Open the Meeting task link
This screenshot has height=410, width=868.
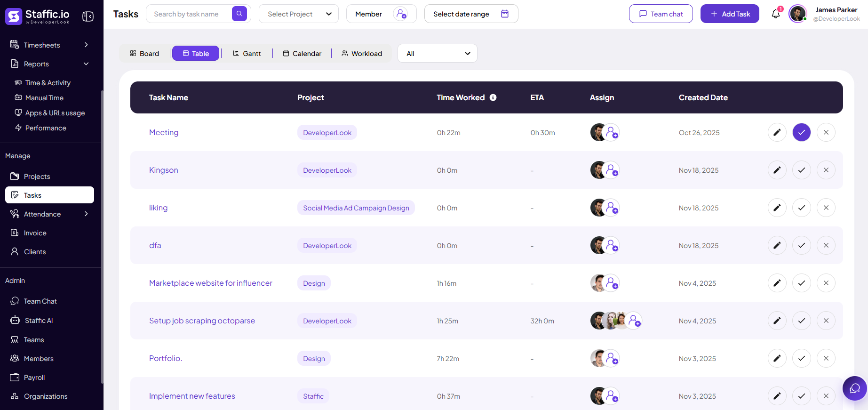(164, 132)
